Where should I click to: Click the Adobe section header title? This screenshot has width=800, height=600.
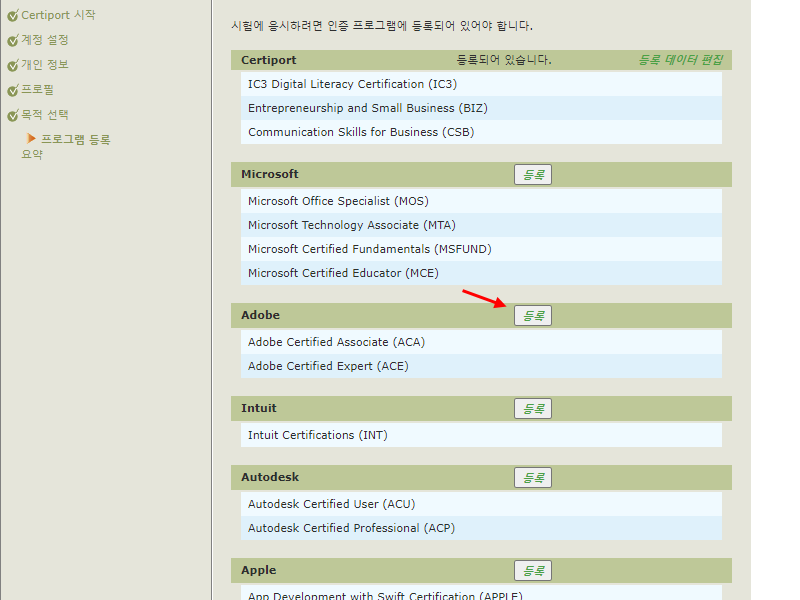260,315
